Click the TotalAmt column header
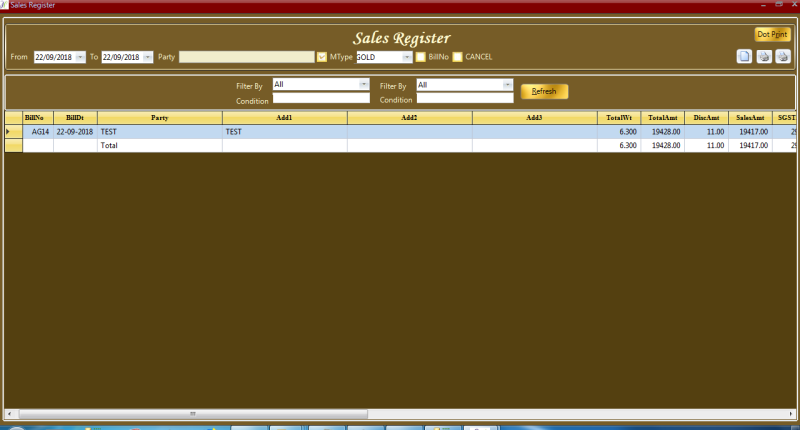Viewport: 800px width, 430px height. [662, 117]
